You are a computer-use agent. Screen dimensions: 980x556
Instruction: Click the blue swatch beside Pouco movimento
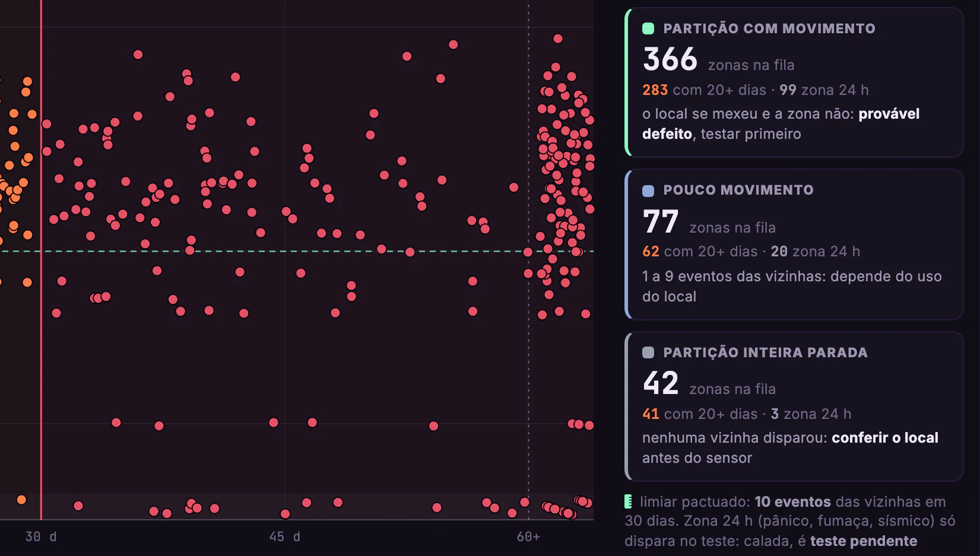[x=648, y=190]
